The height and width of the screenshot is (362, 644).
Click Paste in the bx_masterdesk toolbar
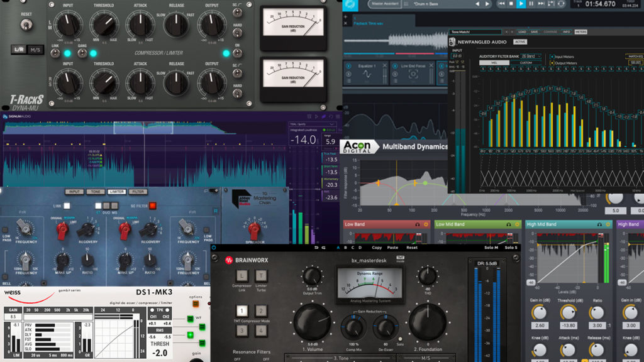pyautogui.click(x=392, y=248)
